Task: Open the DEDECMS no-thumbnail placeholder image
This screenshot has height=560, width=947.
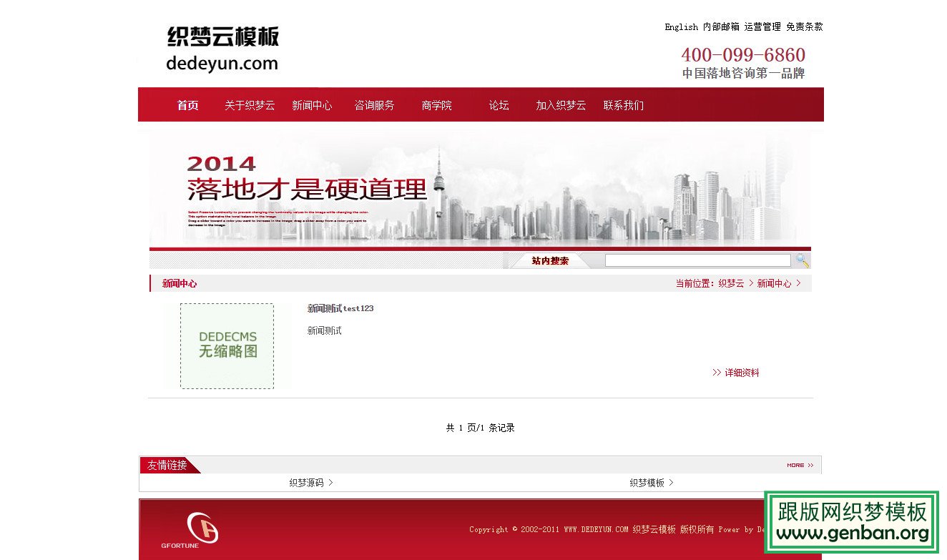Action: (226, 346)
